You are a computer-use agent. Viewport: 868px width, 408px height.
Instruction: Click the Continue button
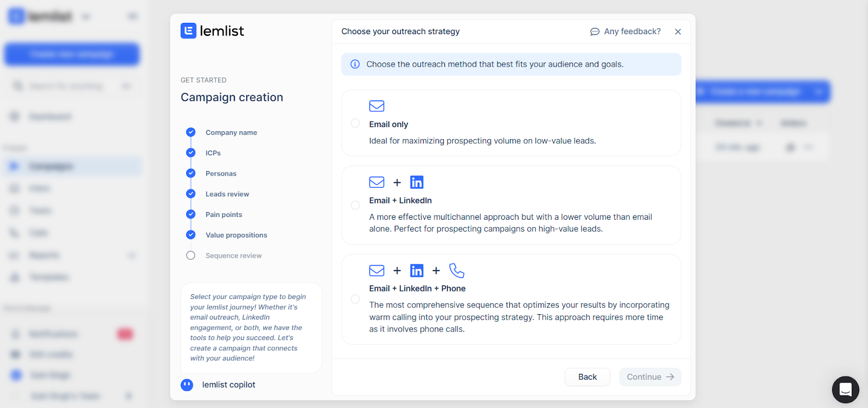pos(650,377)
